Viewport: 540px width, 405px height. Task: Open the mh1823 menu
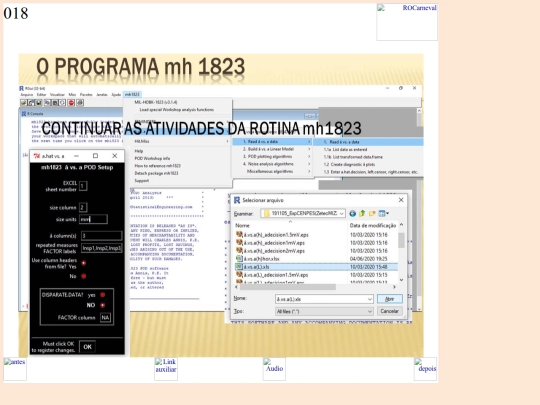tap(132, 94)
